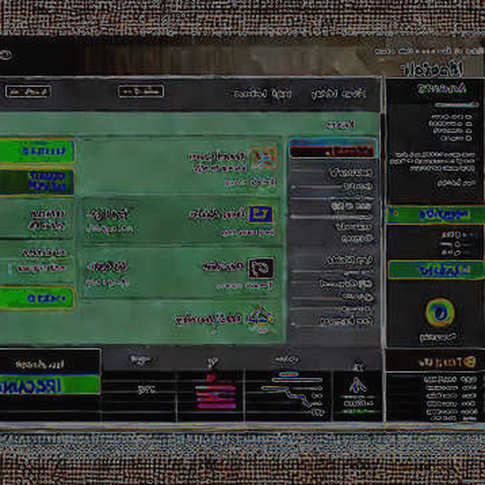Open the outlined dropdown box at the toolbar's left
The height and width of the screenshot is (485, 485).
click(x=28, y=91)
